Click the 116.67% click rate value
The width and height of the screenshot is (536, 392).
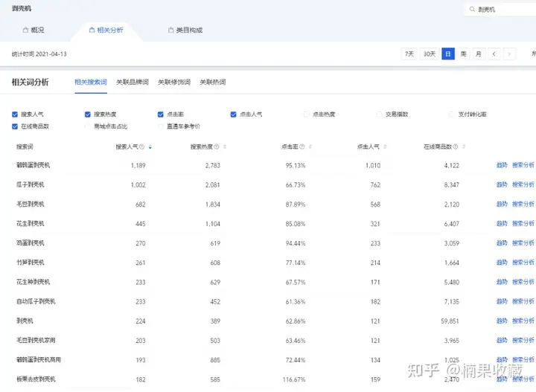(294, 379)
